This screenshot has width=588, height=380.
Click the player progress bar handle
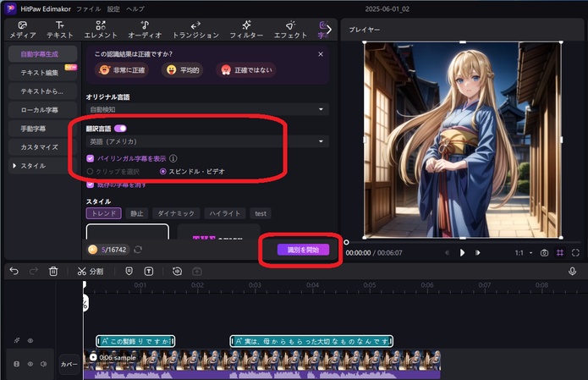346,242
